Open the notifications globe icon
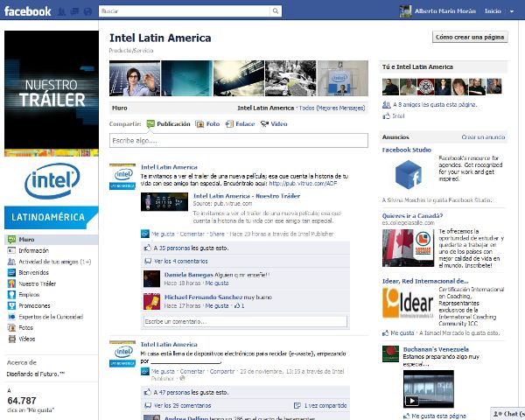Viewport: 525px width, 420px height. (x=87, y=11)
